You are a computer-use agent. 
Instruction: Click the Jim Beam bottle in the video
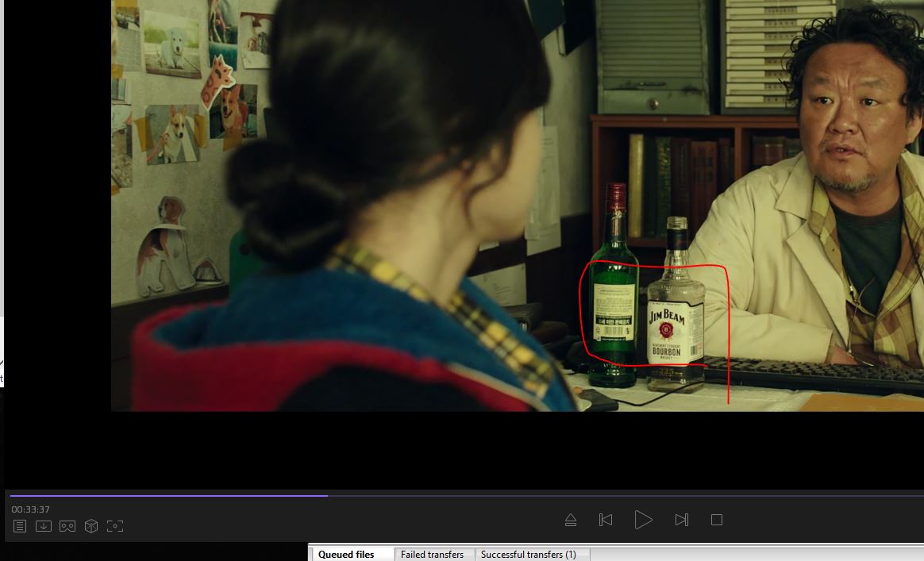coord(675,325)
